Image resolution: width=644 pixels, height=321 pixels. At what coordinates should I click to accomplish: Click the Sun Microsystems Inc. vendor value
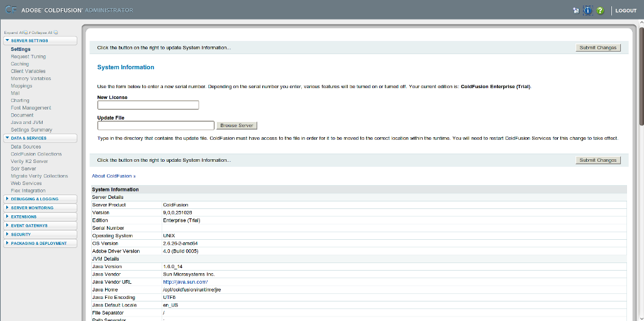point(189,274)
